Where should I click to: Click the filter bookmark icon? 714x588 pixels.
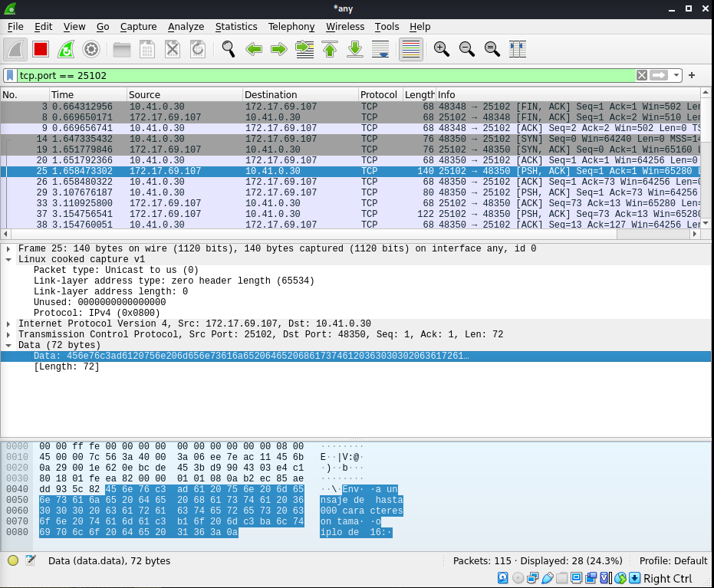click(x=10, y=75)
